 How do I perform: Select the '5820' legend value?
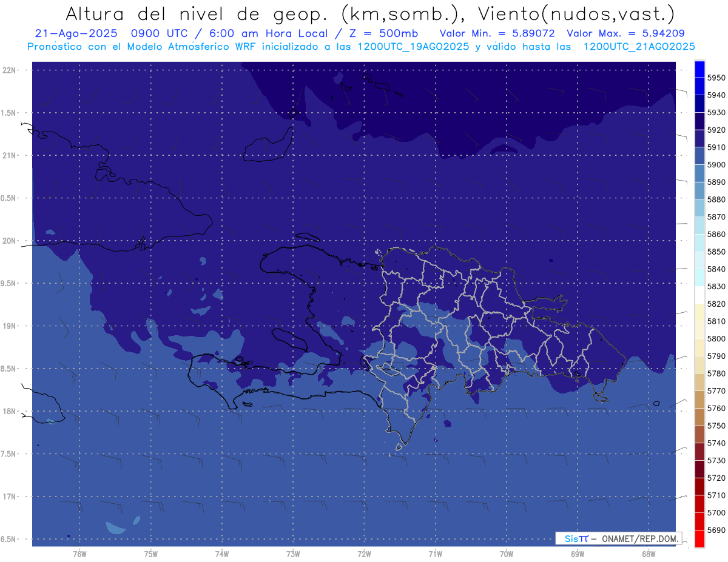(716, 304)
